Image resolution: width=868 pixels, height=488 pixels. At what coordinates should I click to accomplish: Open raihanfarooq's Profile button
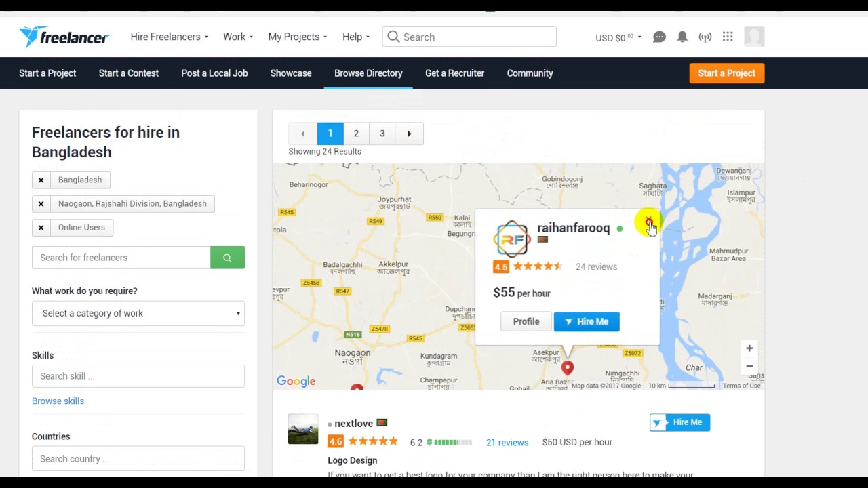[x=526, y=321]
